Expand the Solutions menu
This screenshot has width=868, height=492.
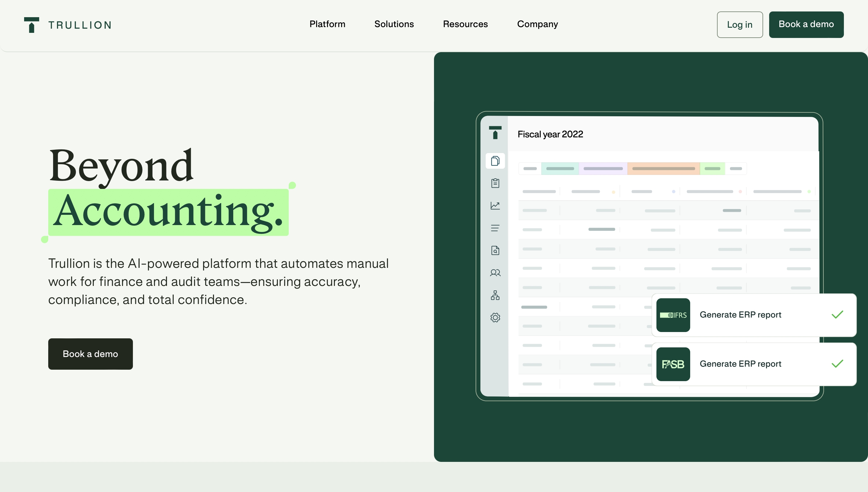click(394, 24)
